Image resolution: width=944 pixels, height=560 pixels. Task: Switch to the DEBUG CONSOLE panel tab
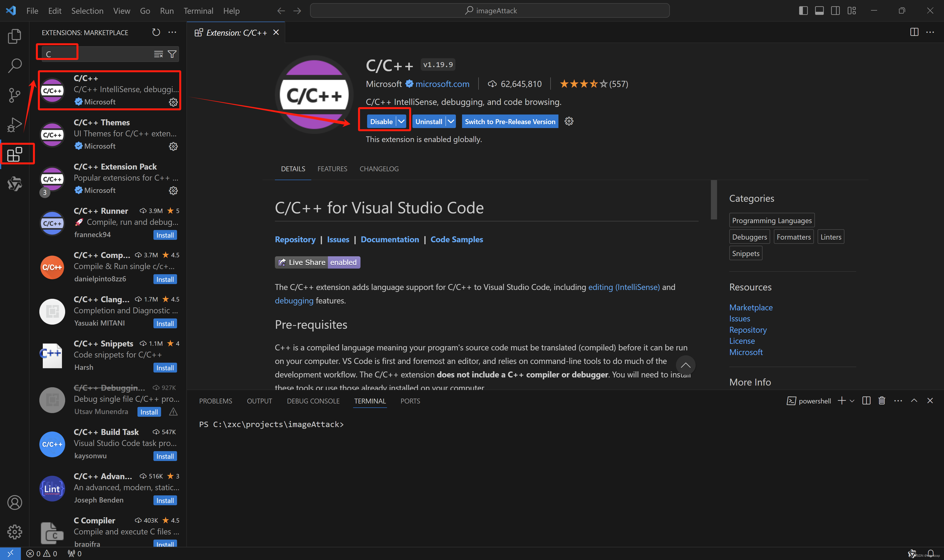tap(313, 401)
